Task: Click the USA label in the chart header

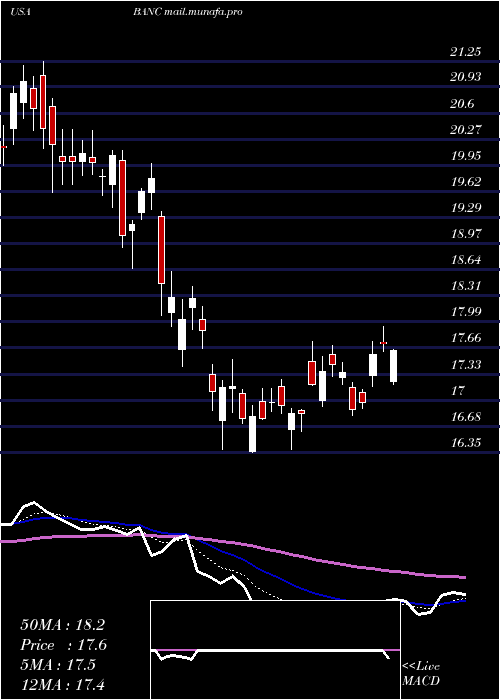Action: pyautogui.click(x=20, y=12)
